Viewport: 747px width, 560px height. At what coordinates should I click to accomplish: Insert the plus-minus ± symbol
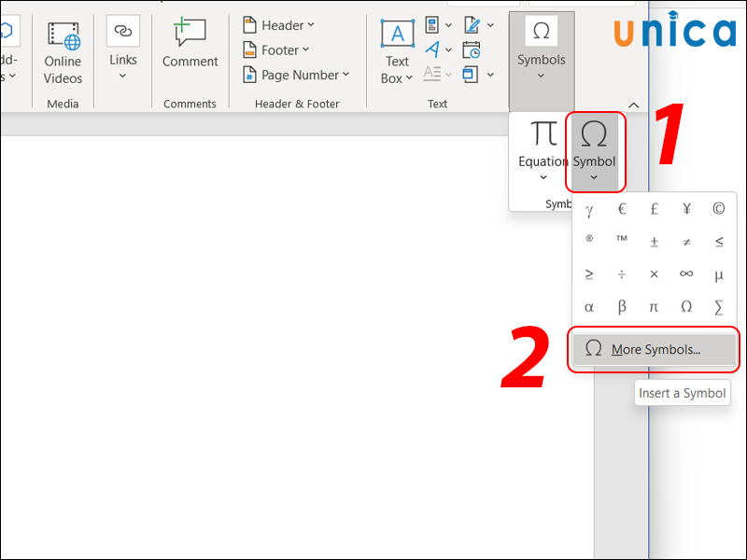tap(655, 242)
